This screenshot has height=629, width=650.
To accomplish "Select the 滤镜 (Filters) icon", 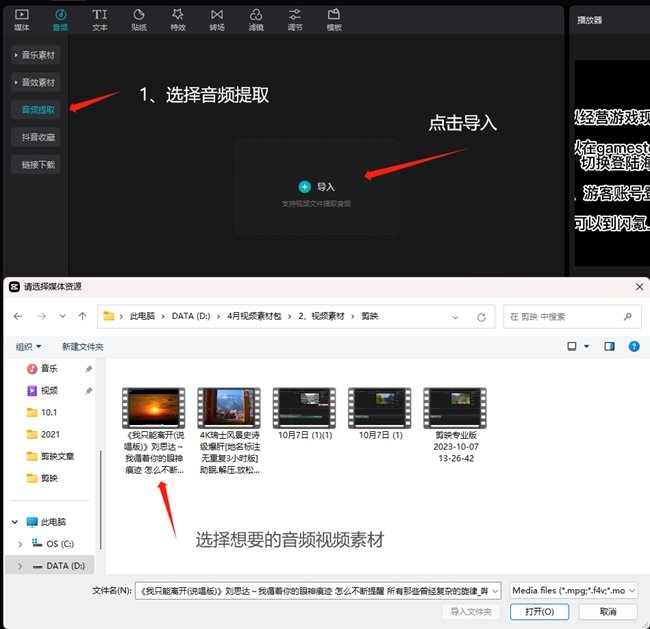I will (x=256, y=15).
